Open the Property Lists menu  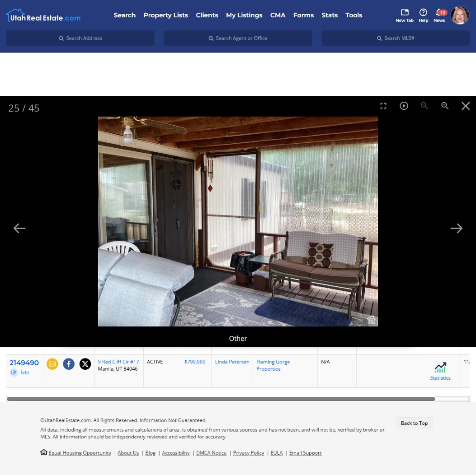[165, 15]
